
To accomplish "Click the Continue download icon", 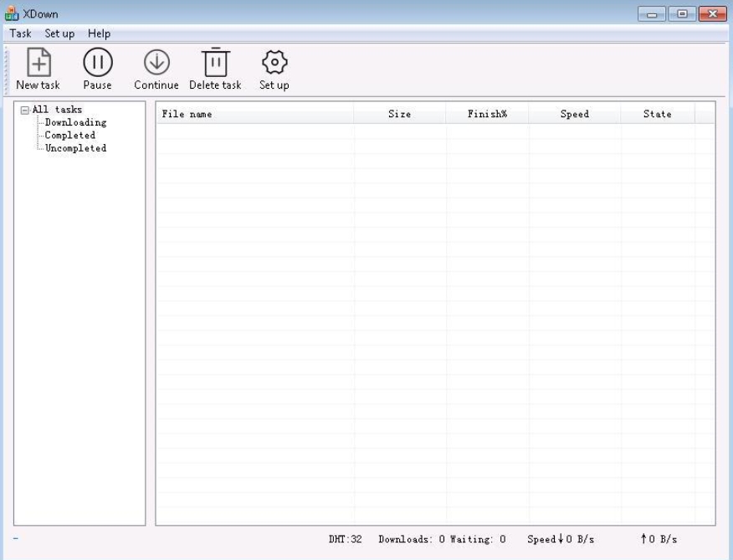I will 156,63.
